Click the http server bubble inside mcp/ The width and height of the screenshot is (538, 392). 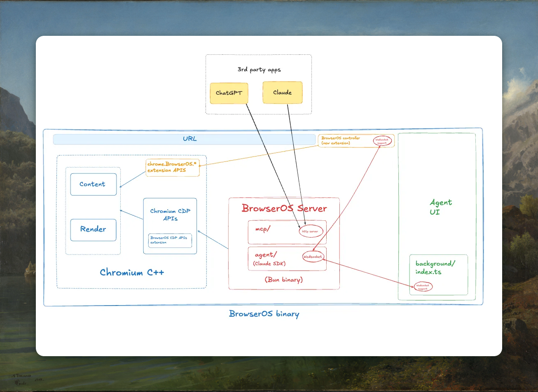click(x=310, y=231)
